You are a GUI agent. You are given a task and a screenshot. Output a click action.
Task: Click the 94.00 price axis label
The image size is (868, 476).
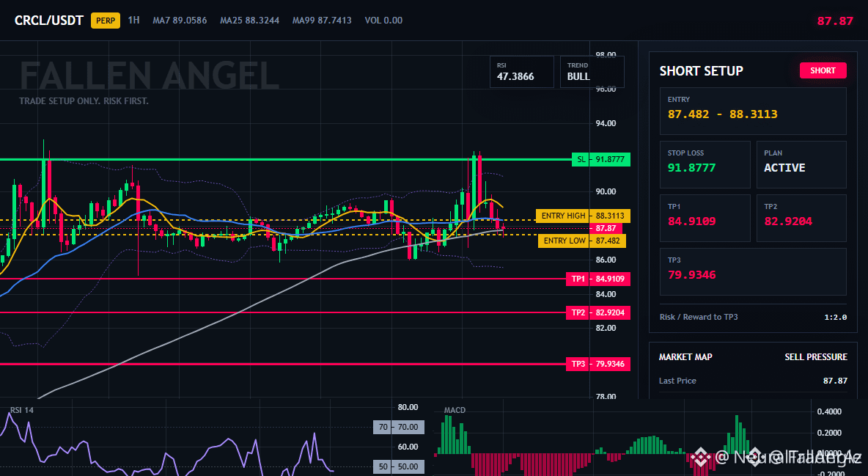pyautogui.click(x=606, y=123)
